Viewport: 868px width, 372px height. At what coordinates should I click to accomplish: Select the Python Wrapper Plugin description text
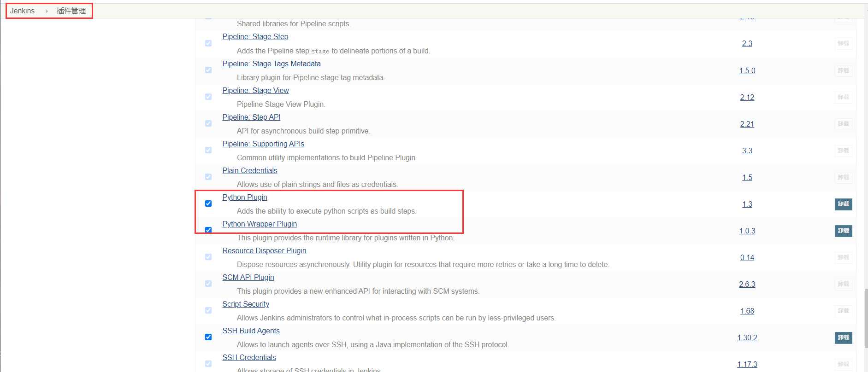[x=346, y=238]
